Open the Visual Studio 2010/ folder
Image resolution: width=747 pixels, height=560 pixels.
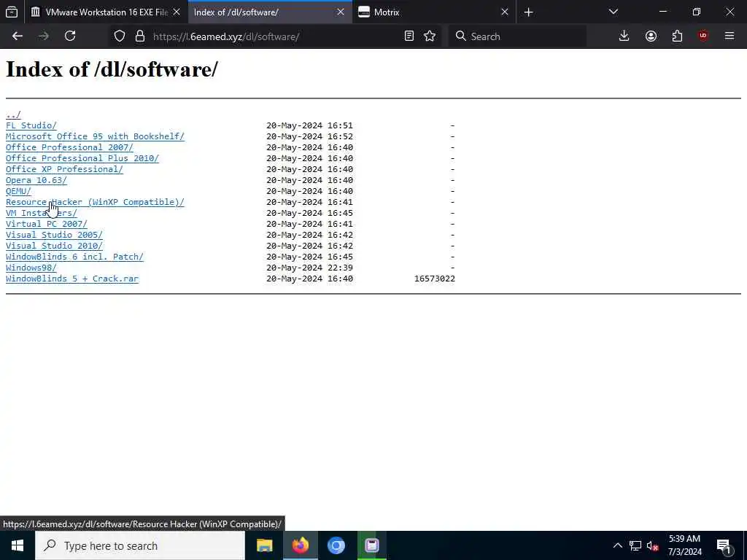[x=54, y=246]
